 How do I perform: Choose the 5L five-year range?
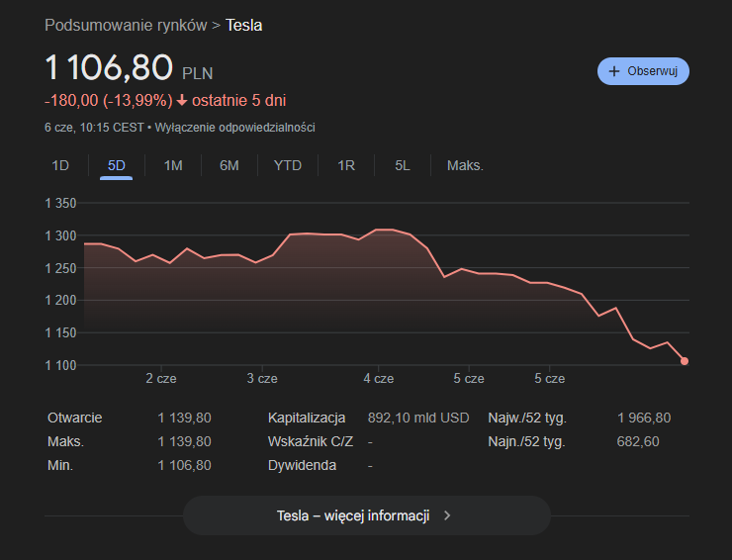[x=402, y=165]
